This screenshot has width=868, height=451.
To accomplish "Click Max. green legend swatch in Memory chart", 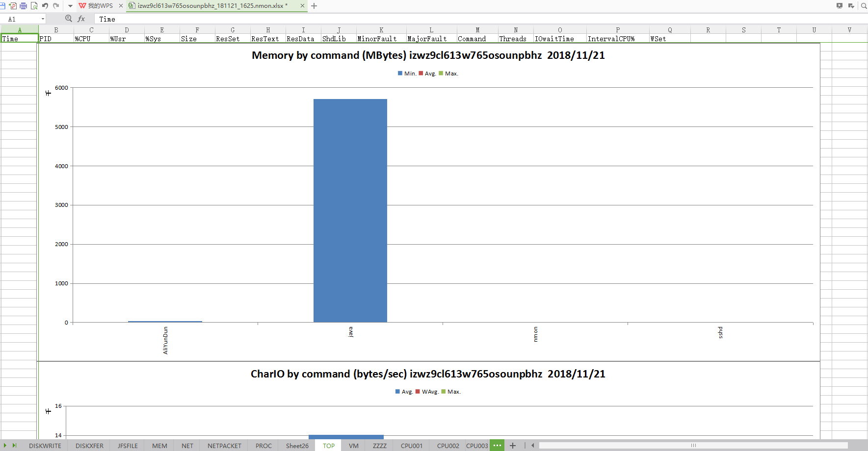I will tap(441, 74).
